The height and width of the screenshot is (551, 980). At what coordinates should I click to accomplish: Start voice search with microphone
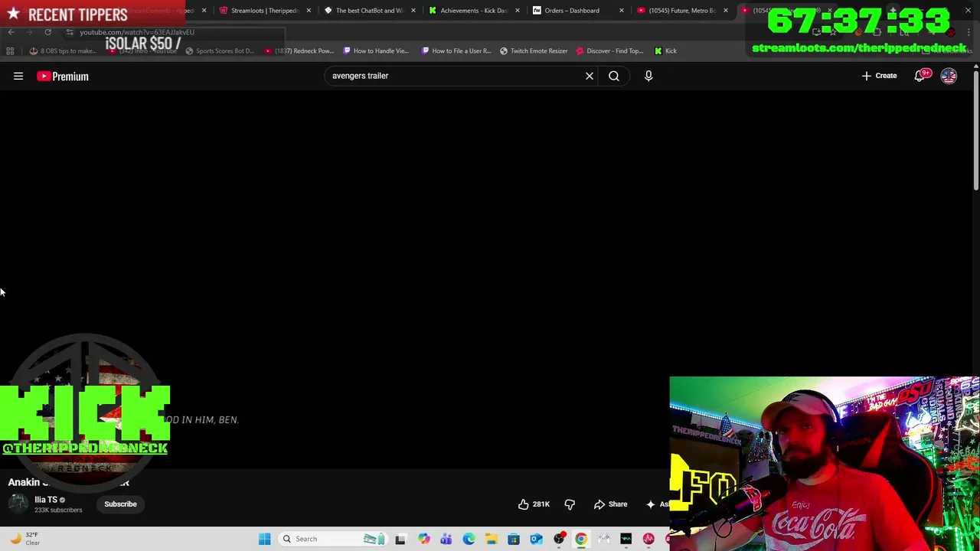(648, 76)
